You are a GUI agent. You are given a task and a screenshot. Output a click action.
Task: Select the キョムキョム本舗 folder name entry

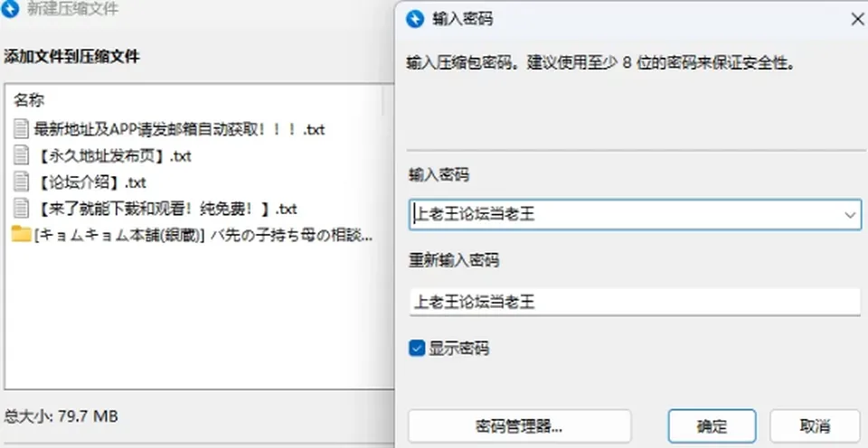[203, 235]
